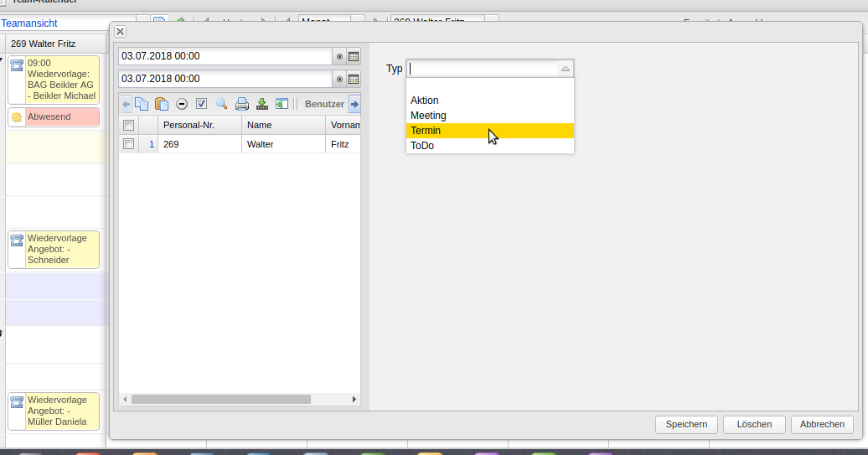This screenshot has height=455, width=868.
Task: Click the Löschen button
Action: [x=754, y=425]
